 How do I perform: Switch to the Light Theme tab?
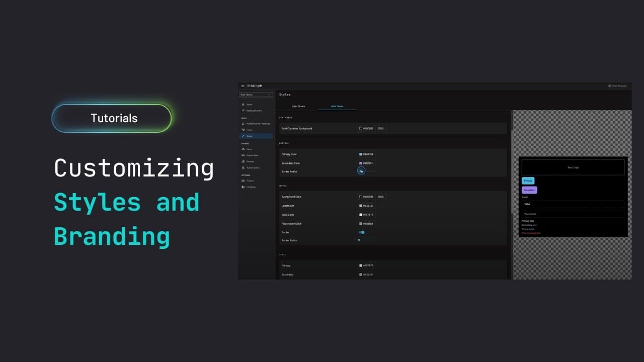298,107
